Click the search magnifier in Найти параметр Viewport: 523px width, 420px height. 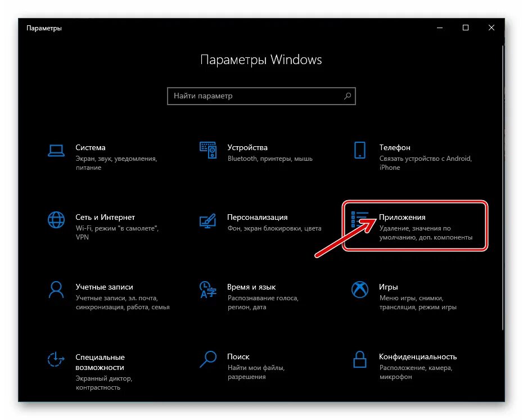click(x=347, y=96)
